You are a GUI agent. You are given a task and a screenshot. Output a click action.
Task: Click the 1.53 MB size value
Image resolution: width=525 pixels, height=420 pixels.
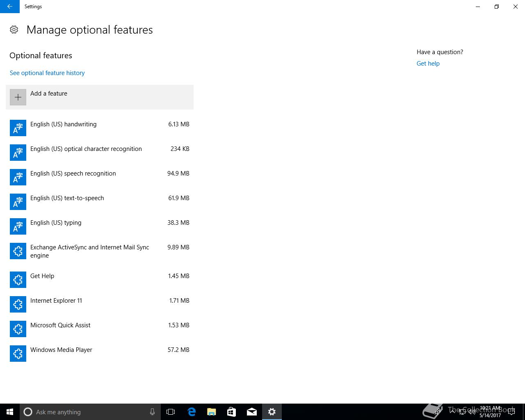pyautogui.click(x=179, y=325)
